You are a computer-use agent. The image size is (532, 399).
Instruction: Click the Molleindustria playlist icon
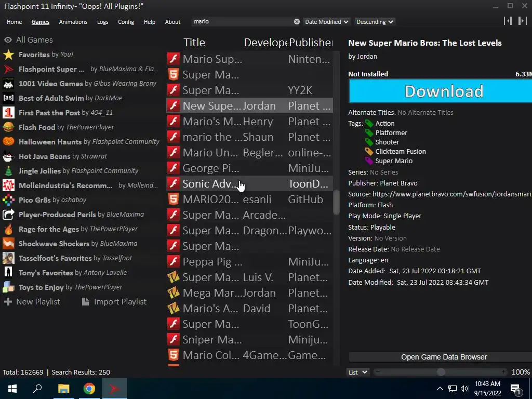point(8,185)
